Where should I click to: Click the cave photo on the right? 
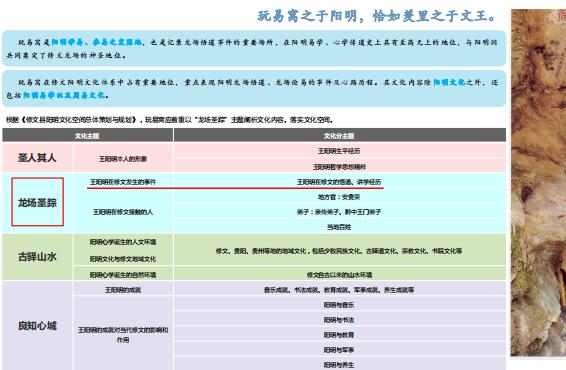[x=538, y=182]
